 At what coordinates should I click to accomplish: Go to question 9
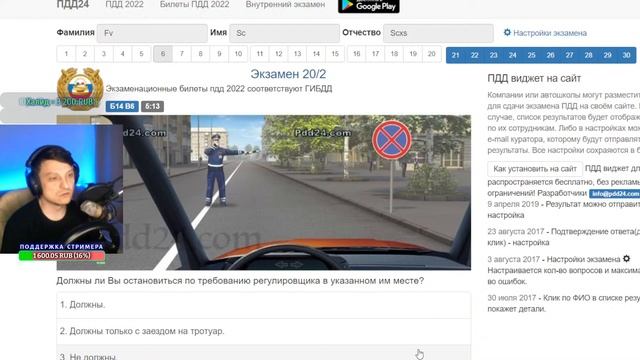coord(219,54)
